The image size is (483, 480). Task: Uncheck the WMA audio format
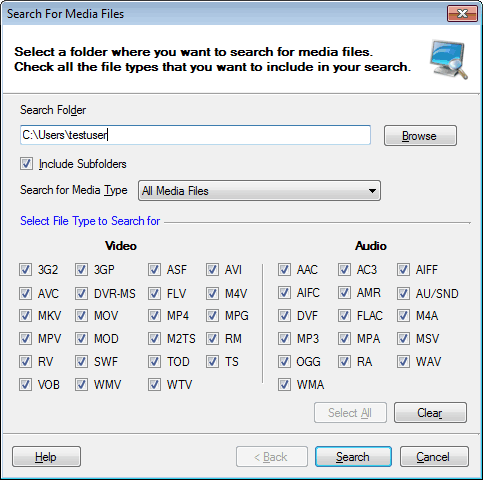pyautogui.click(x=284, y=385)
